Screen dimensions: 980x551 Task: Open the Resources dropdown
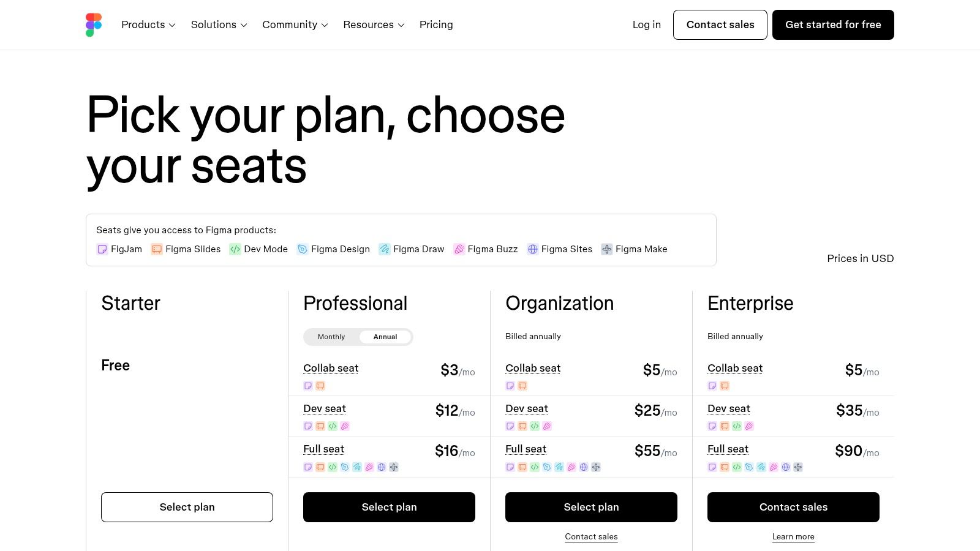tap(373, 24)
